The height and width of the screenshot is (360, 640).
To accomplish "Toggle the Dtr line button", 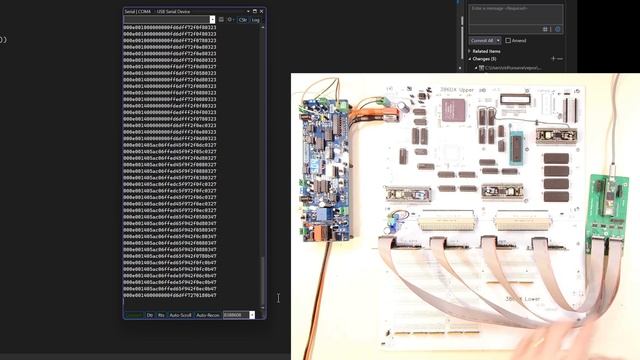I will pos(150,315).
